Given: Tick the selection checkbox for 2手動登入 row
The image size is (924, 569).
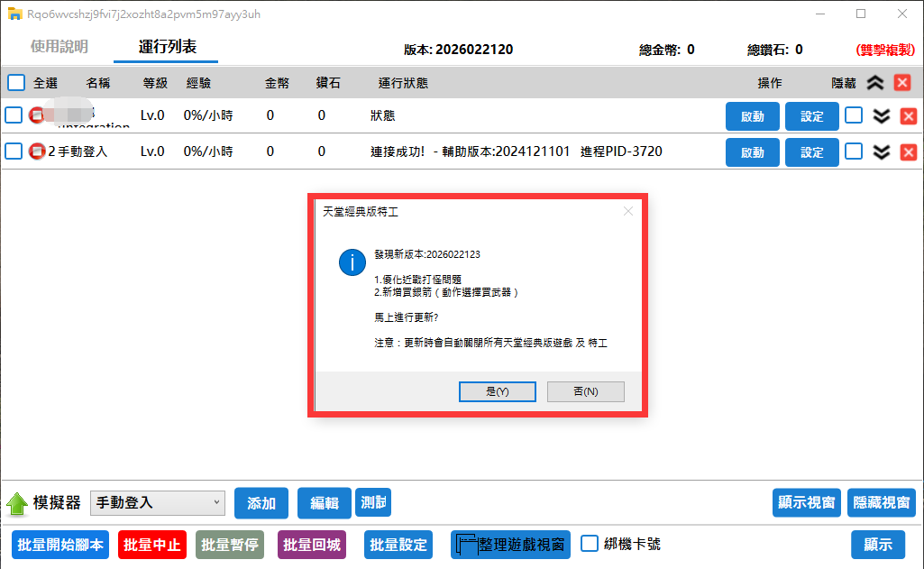Looking at the screenshot, I should (x=14, y=151).
